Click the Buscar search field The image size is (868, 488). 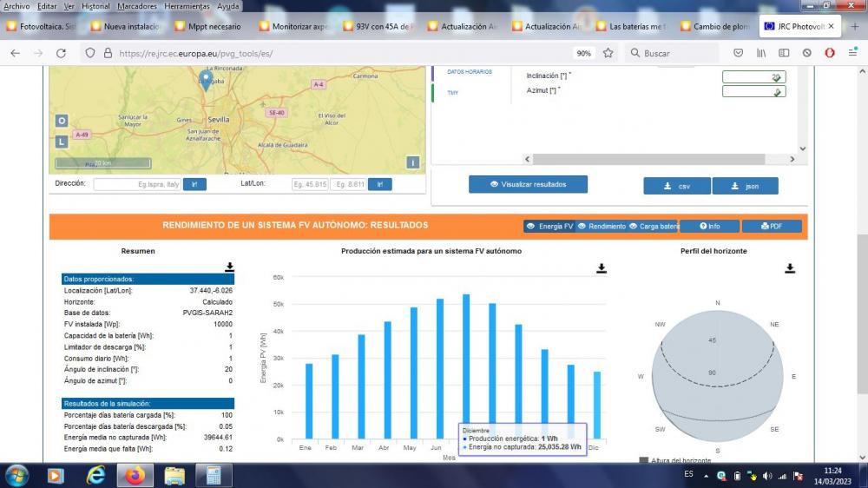tap(672, 53)
